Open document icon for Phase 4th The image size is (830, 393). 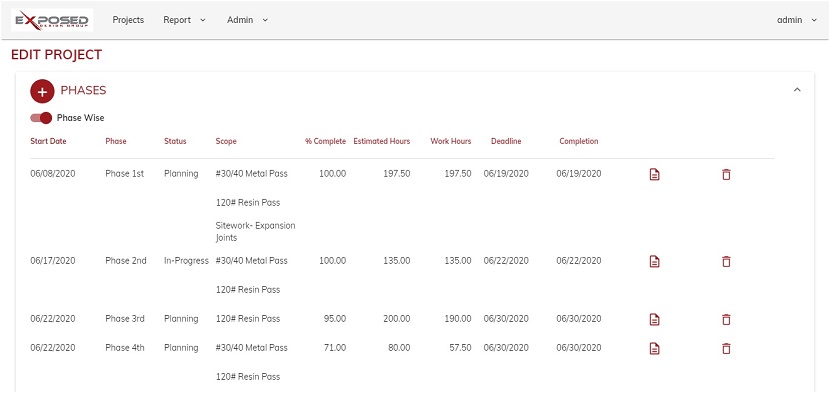pyautogui.click(x=654, y=349)
